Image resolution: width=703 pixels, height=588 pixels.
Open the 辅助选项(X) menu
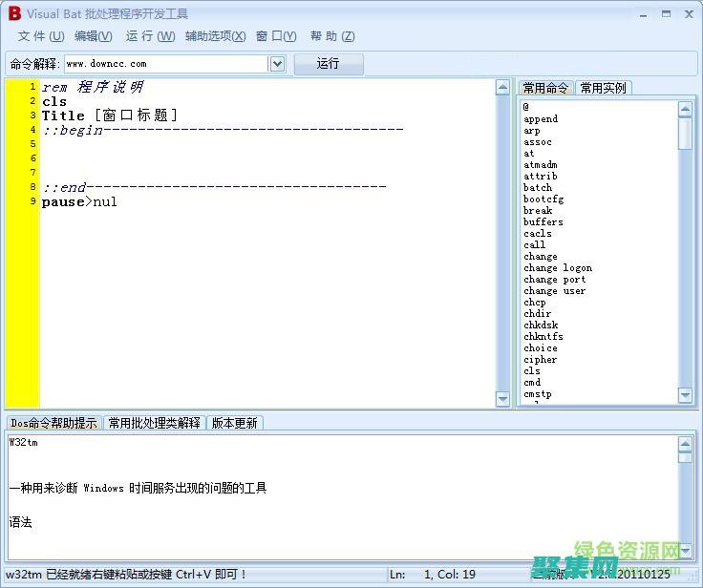point(215,36)
